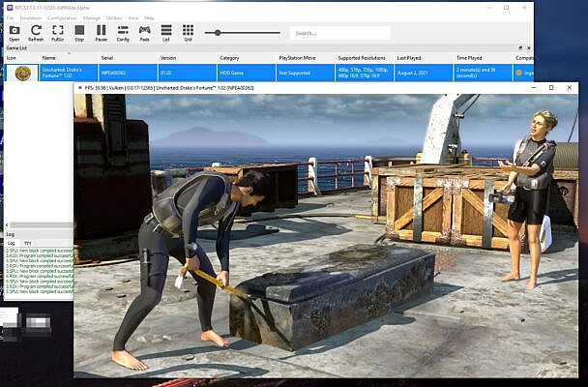Float the Game List dock panel
This screenshot has height=387, width=588.
[520, 48]
